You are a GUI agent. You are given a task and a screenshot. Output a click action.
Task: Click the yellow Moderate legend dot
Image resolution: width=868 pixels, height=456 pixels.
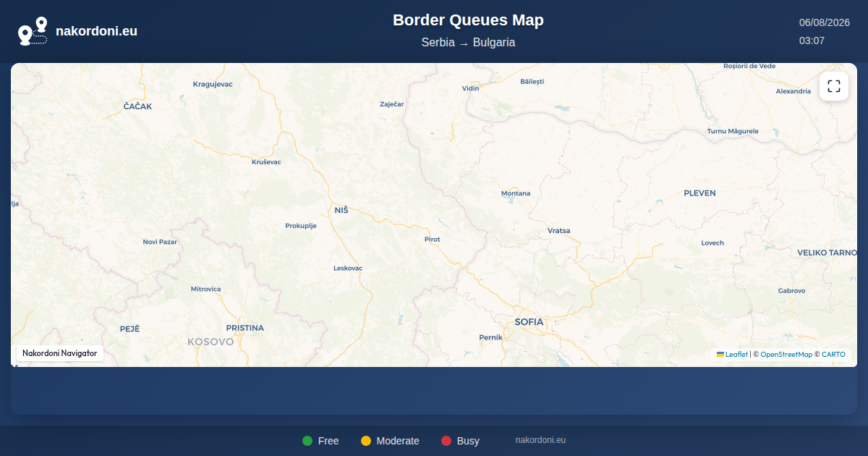[366, 441]
